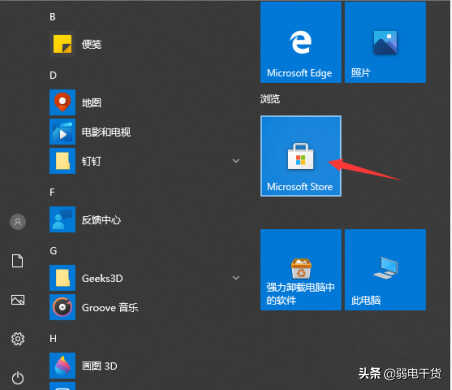
Task: Click the DingTalk (钉钉) folder icon
Action: tap(63, 161)
